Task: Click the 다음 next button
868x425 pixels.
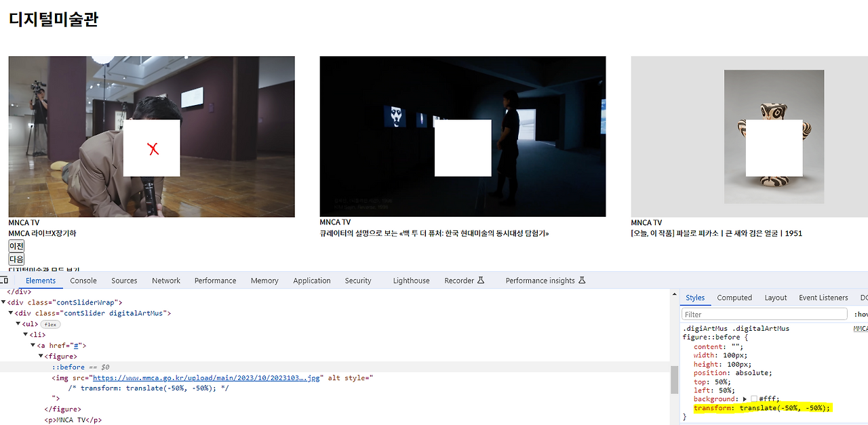Action: 16,259
